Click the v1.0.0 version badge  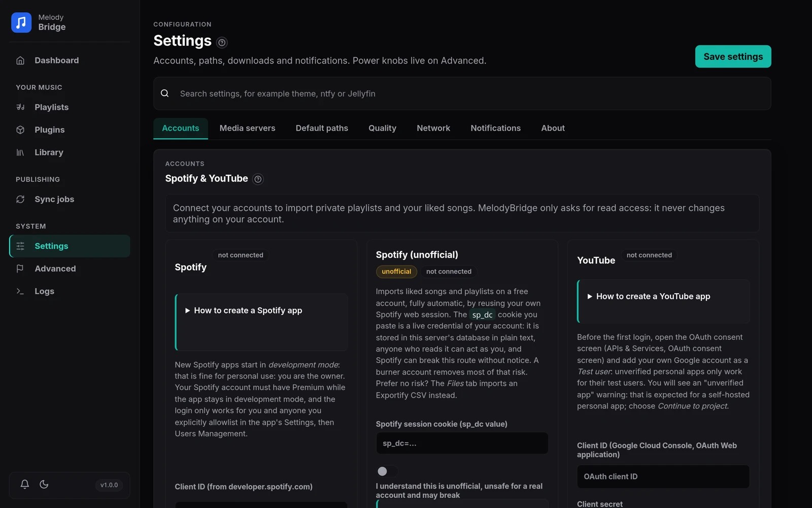(109, 485)
